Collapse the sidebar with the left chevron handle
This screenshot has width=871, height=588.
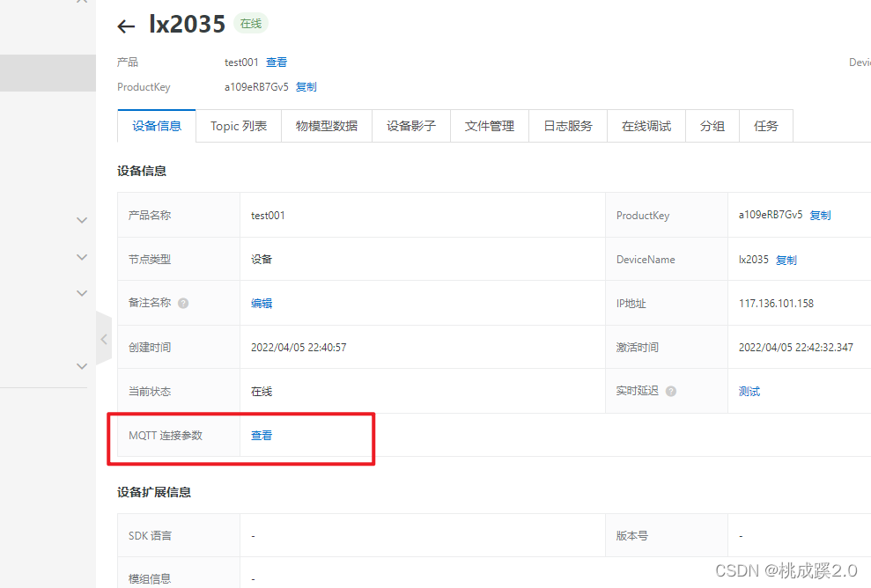[x=104, y=339]
